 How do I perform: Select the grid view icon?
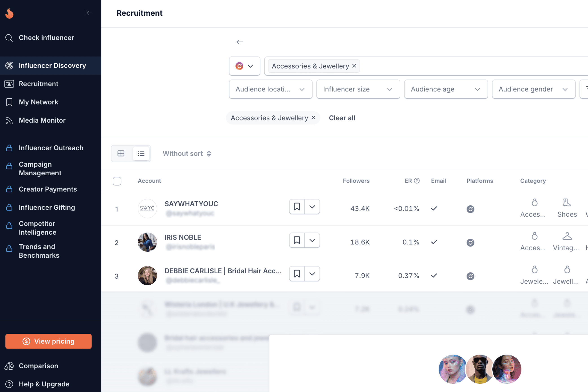[x=121, y=153]
